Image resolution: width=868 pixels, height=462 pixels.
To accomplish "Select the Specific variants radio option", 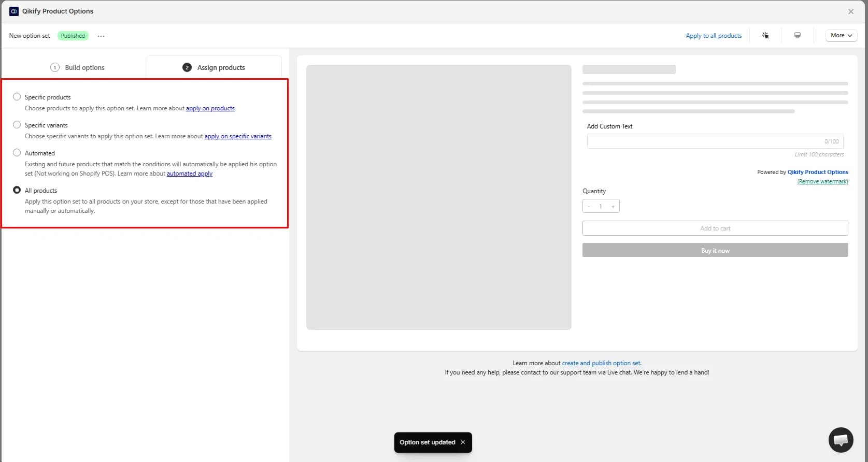I will click(17, 125).
